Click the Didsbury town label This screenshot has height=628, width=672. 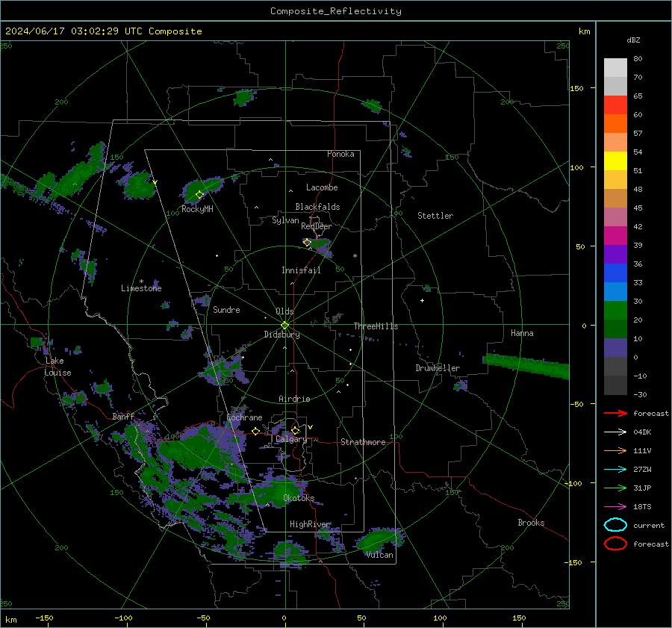282,335
